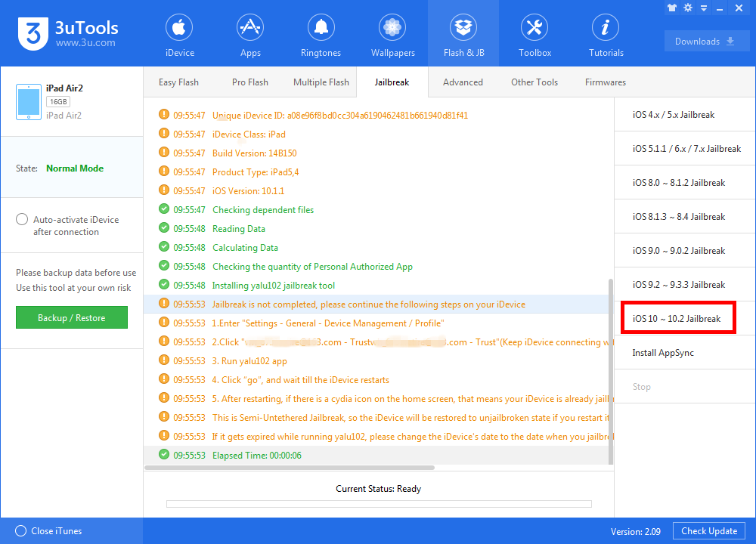This screenshot has height=544, width=756.
Task: Click the iPad Air2 device thumbnail
Action: click(x=29, y=102)
